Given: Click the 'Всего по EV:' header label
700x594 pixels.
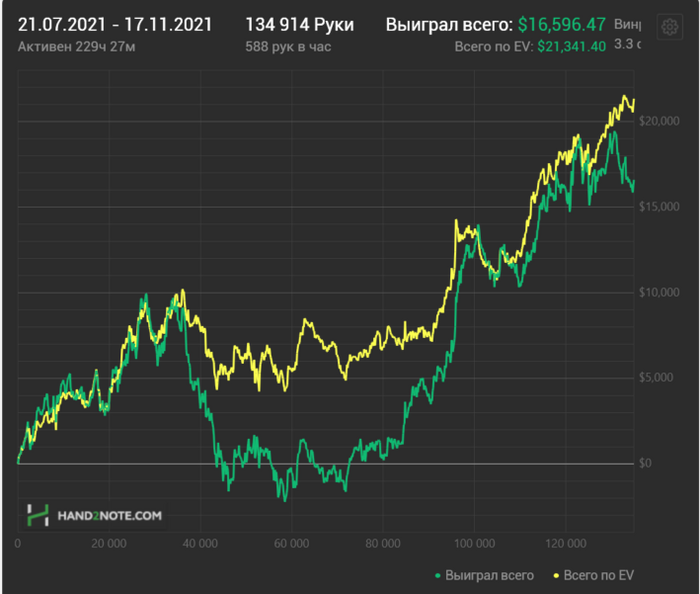Looking at the screenshot, I should (x=494, y=46).
